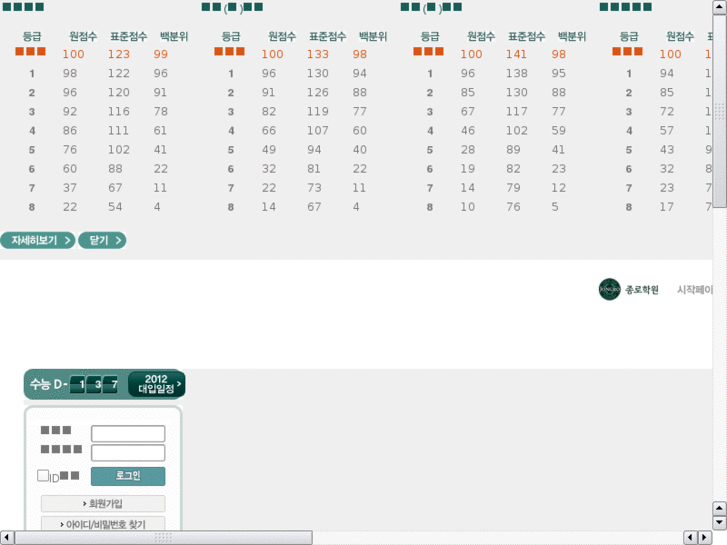
Task: Select the standard score value 89
Action: (x=513, y=149)
